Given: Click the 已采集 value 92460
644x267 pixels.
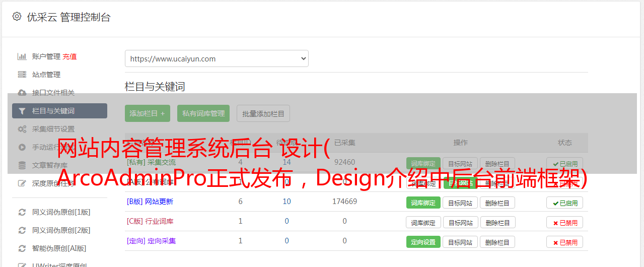Looking at the screenshot, I should click(x=344, y=162).
